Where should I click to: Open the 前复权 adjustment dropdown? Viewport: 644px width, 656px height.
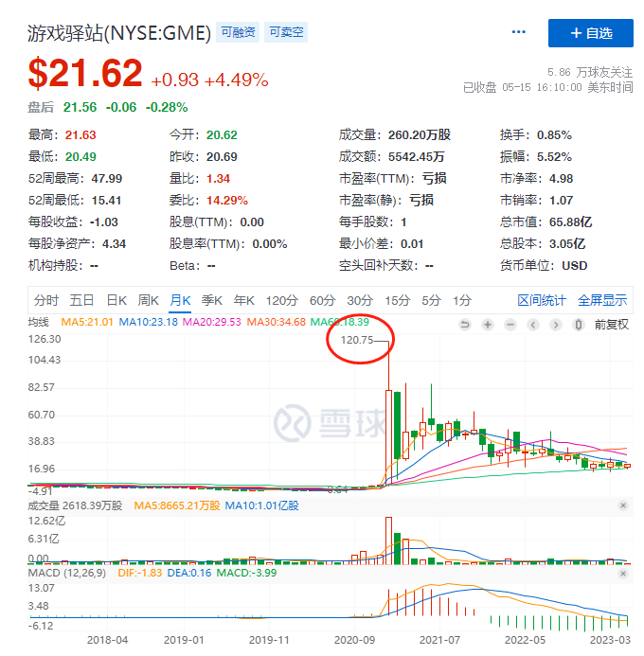tap(612, 325)
